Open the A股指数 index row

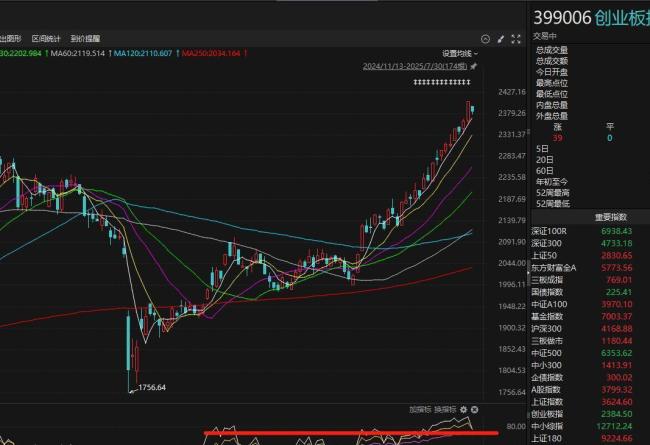coord(590,389)
